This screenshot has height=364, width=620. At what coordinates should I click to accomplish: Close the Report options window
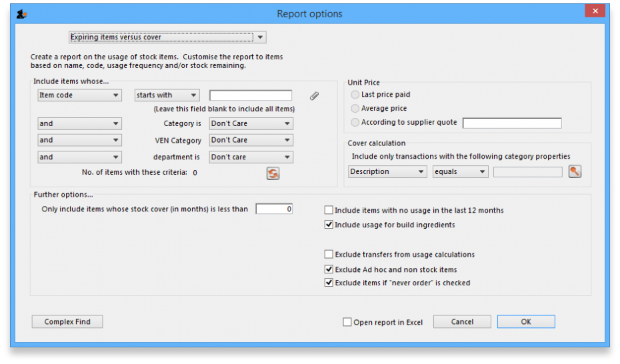click(595, 11)
